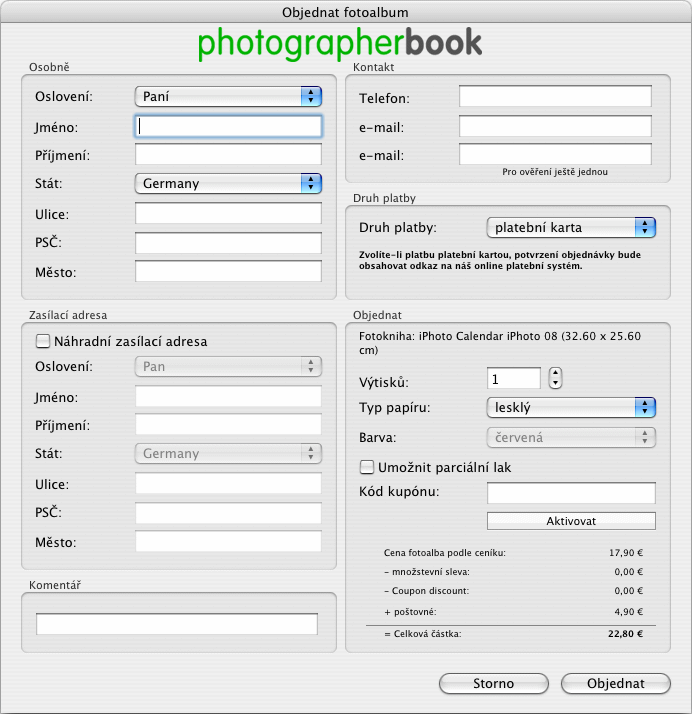Click the Telefon input field
Screen dimensions: 692x714
555,97
